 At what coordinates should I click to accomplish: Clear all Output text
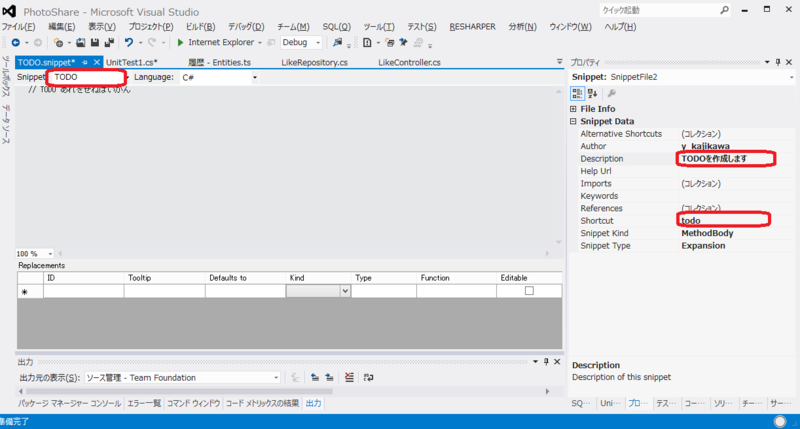pyautogui.click(x=349, y=377)
